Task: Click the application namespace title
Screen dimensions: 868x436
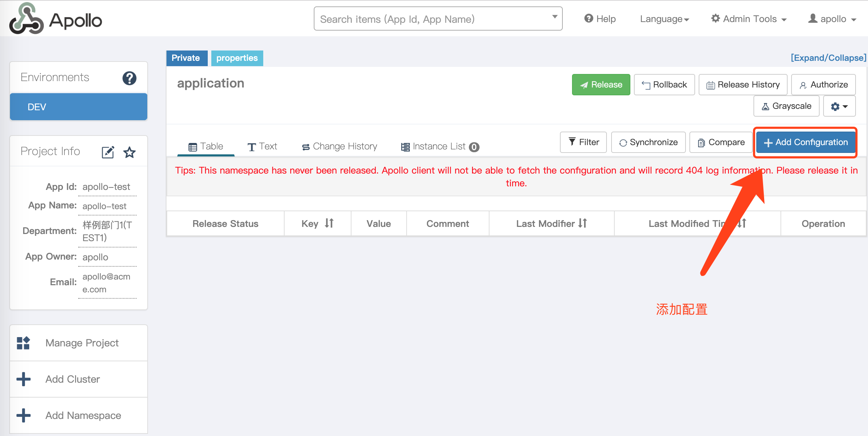Action: tap(211, 83)
